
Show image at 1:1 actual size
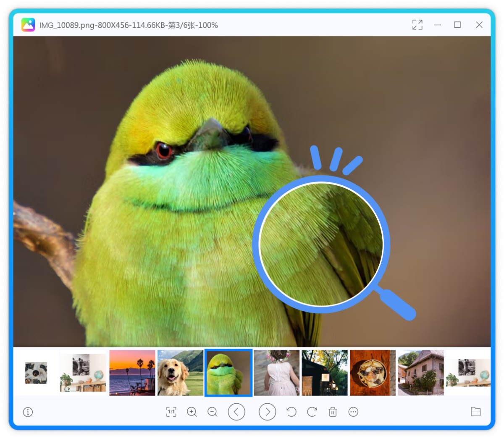[x=171, y=412]
